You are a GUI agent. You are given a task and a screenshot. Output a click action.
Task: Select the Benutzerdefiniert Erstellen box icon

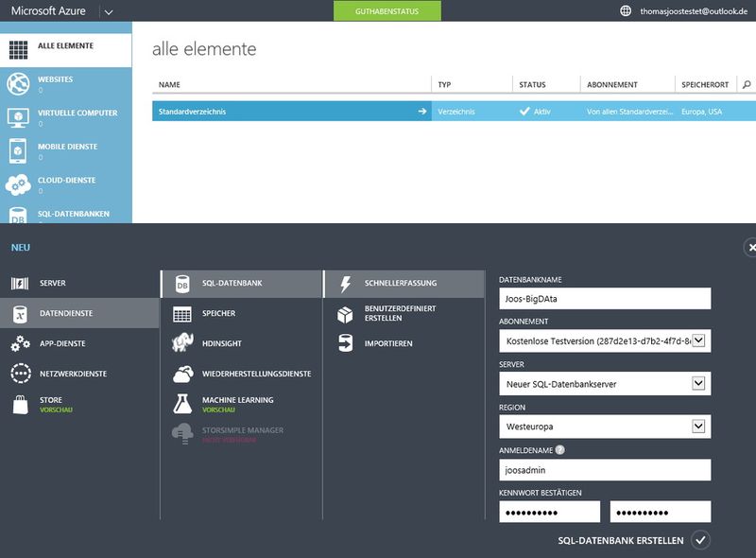[345, 314]
